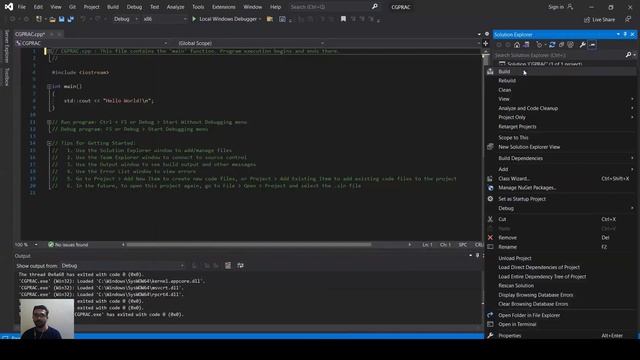640x360 pixels.
Task: Collapse the int main() code block
Action: [x=49, y=87]
